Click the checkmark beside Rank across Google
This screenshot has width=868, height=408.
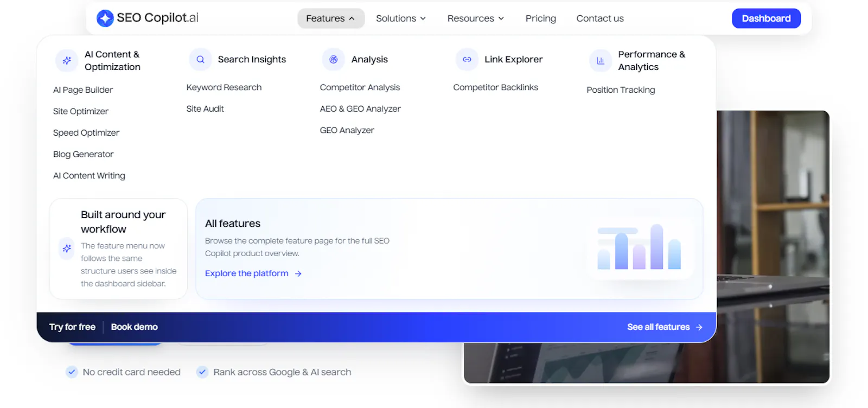pyautogui.click(x=202, y=372)
